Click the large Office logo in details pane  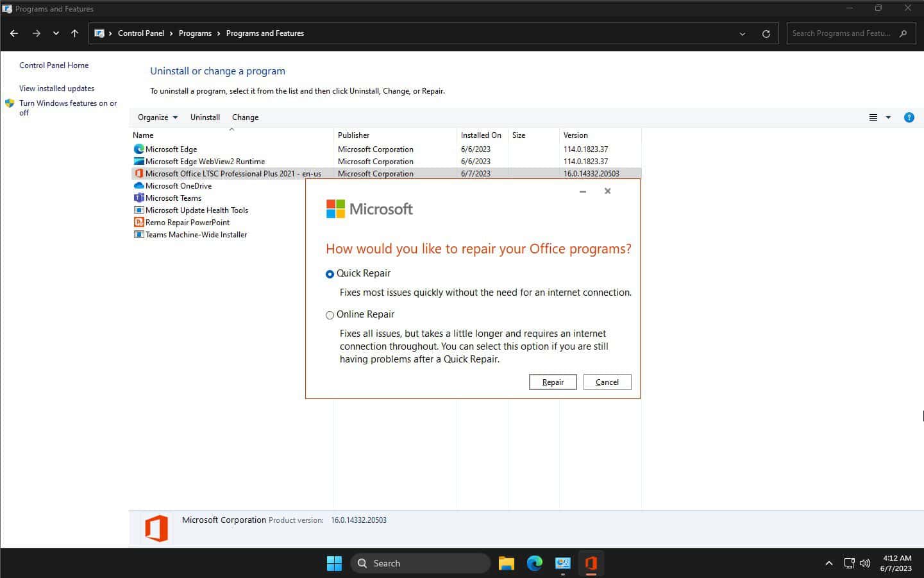tap(156, 529)
